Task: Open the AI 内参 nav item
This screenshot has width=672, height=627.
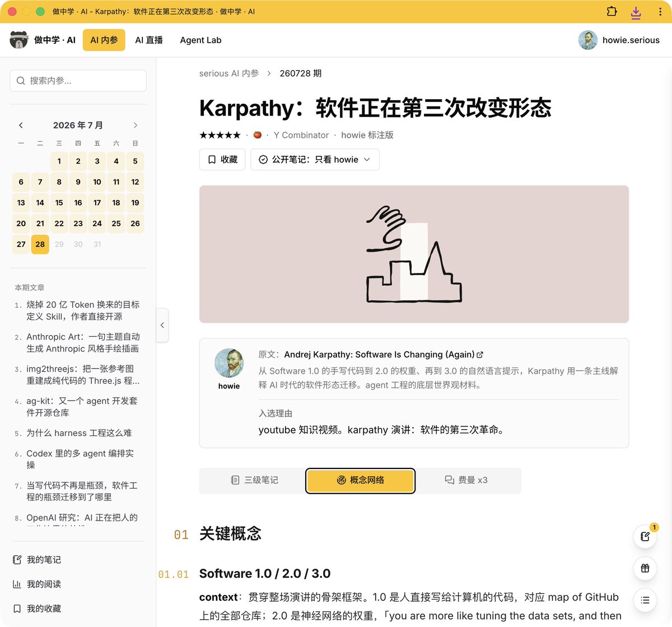Action: click(104, 40)
